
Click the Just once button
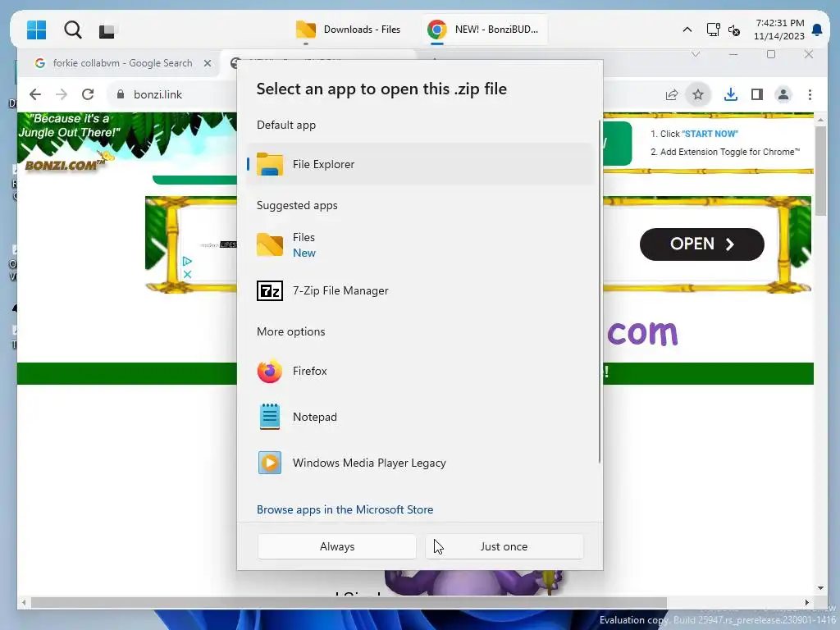click(x=504, y=546)
